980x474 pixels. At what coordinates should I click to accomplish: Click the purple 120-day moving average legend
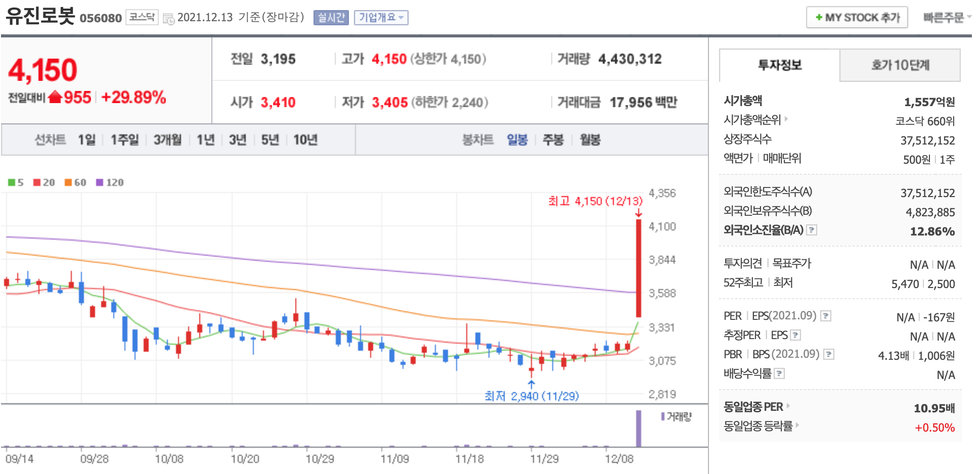tap(110, 182)
